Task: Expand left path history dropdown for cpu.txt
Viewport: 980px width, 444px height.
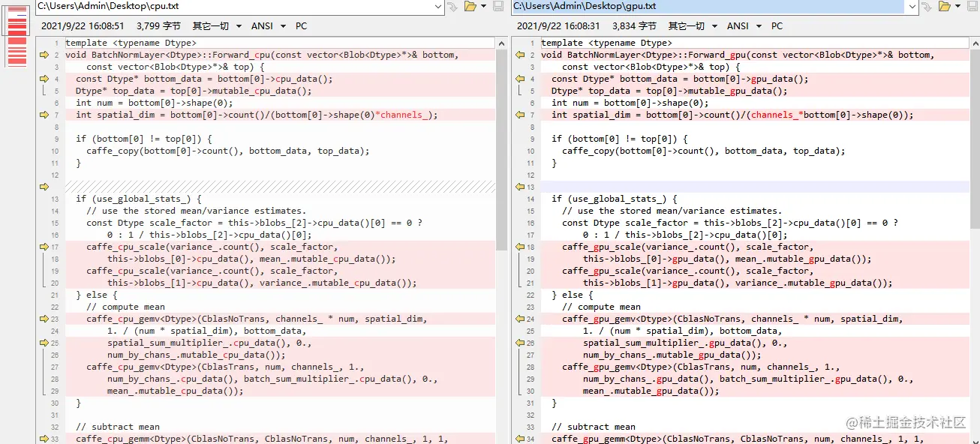Action: pyautogui.click(x=438, y=7)
